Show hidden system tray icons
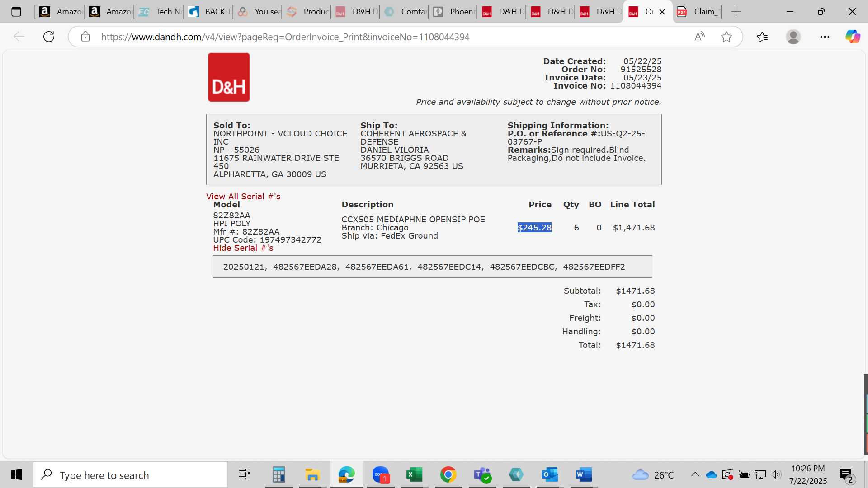The width and height of the screenshot is (868, 488). tap(695, 475)
